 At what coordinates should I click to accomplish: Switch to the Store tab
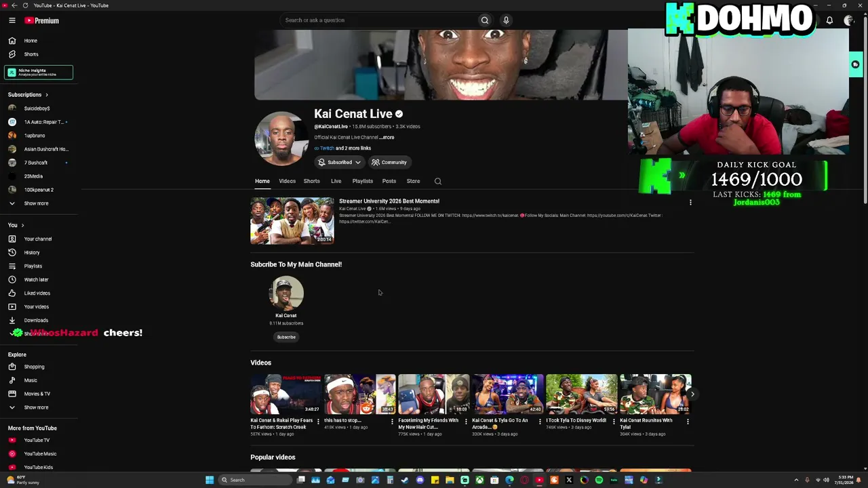click(x=413, y=182)
